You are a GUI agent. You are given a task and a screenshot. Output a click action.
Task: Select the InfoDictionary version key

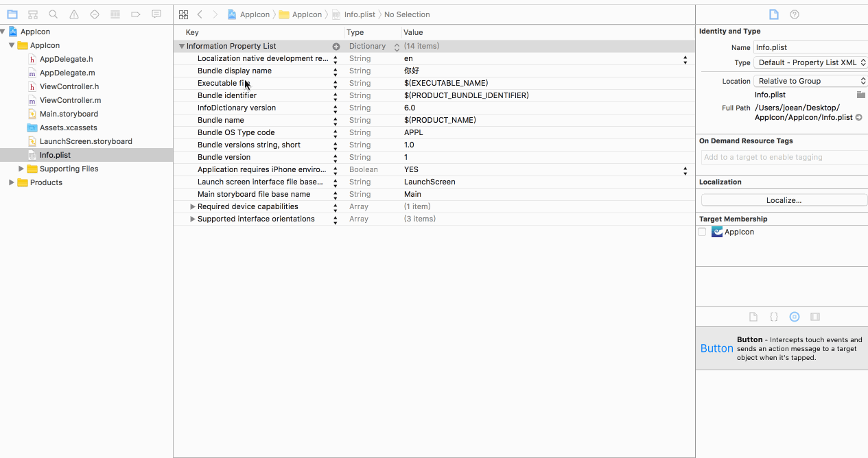click(x=237, y=108)
